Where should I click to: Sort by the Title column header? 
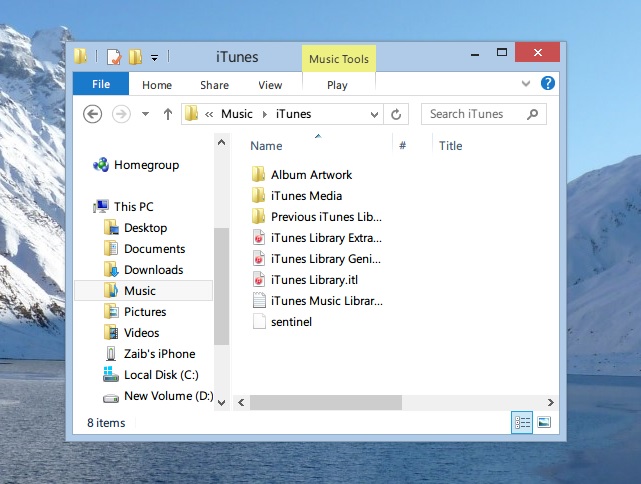pos(450,146)
